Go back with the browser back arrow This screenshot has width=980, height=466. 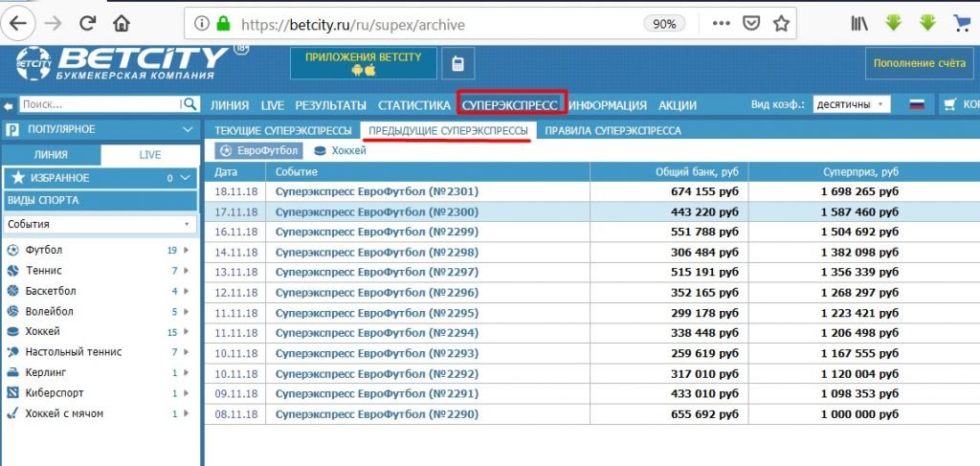pyautogui.click(x=19, y=24)
